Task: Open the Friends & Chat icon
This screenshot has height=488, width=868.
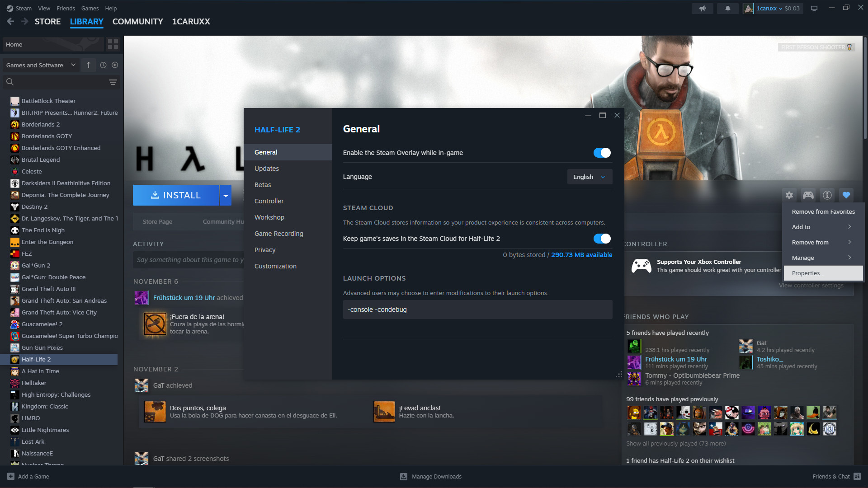Action: pos(857,476)
